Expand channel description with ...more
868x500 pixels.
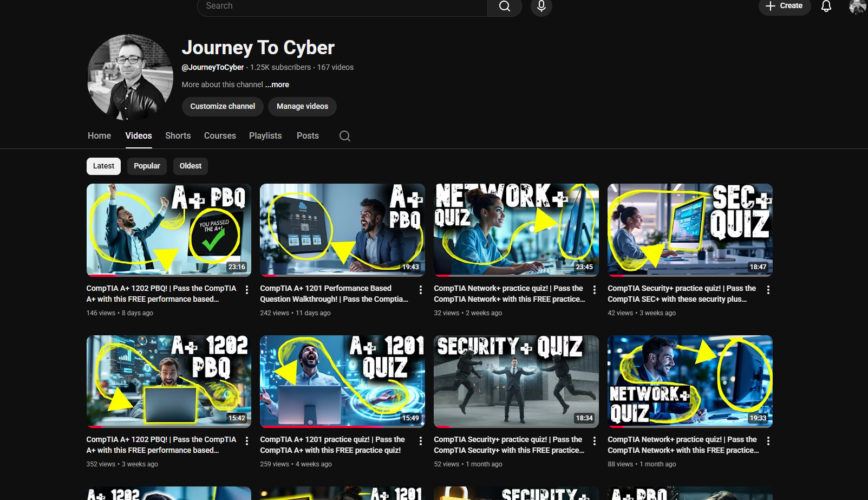(x=277, y=85)
